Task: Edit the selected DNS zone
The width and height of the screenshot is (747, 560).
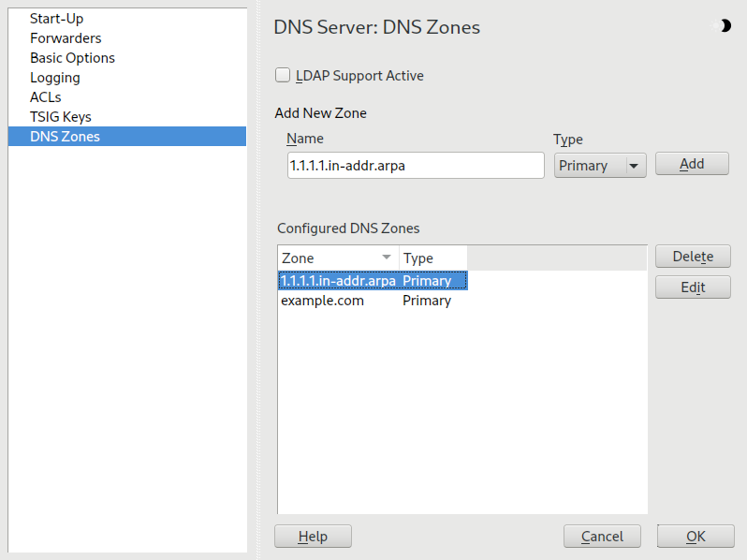Action: 693,287
